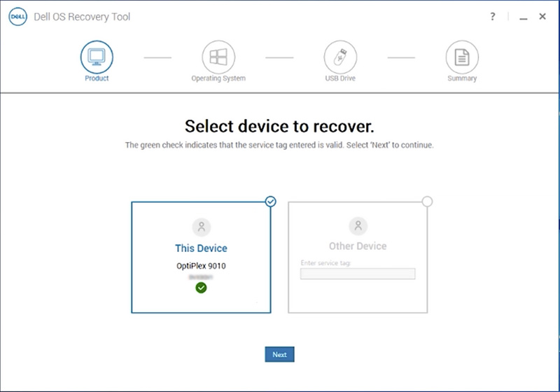Click the Product step label
This screenshot has width=560, height=392.
[x=97, y=78]
